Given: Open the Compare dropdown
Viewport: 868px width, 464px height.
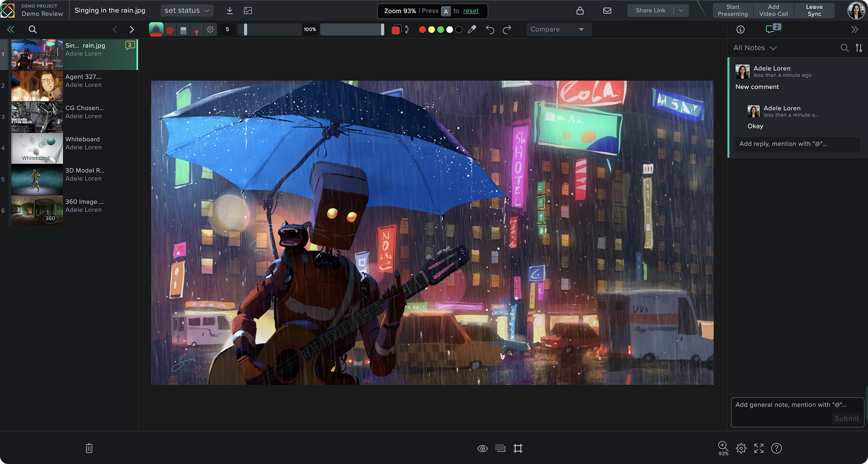Looking at the screenshot, I should click(558, 29).
